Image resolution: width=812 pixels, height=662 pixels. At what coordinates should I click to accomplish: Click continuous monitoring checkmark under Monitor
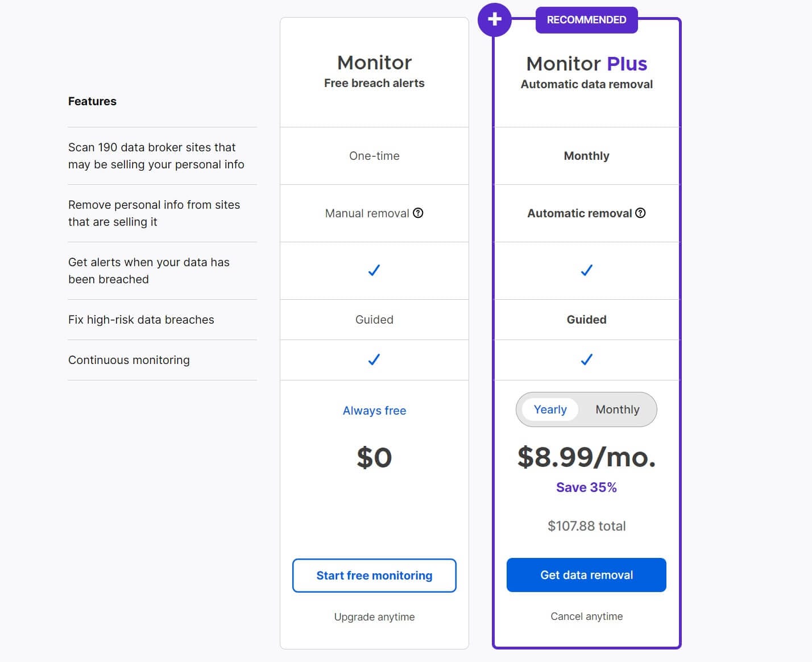coord(374,359)
